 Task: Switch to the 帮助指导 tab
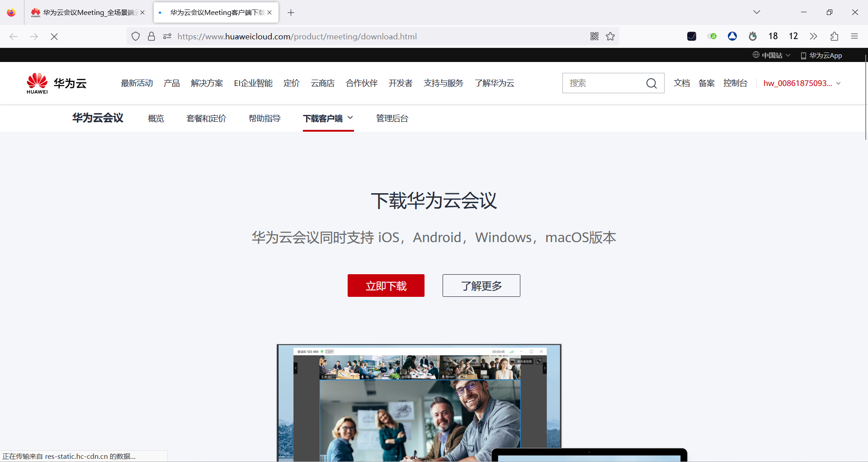click(x=264, y=119)
